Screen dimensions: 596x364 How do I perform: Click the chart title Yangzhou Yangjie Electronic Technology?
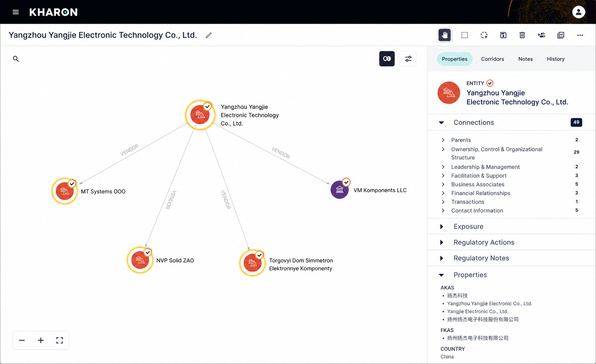tap(103, 35)
